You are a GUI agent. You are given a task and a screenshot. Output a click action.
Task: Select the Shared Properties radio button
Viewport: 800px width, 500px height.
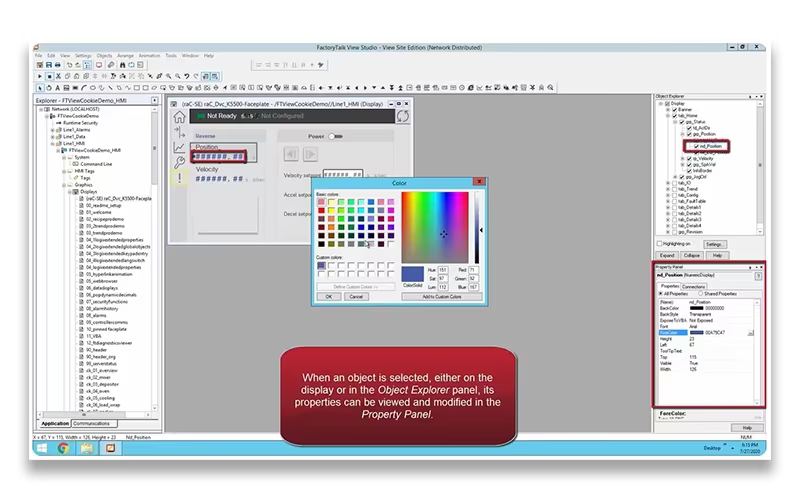pos(701,294)
